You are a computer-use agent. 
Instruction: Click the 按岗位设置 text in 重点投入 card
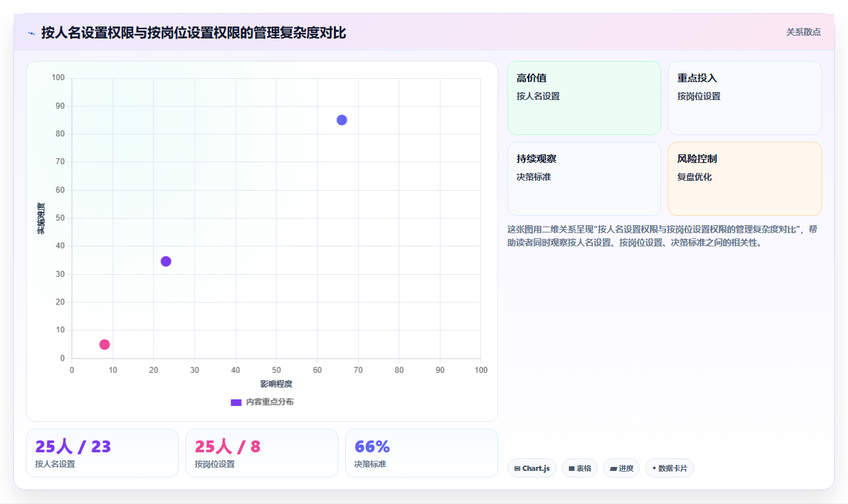[x=699, y=96]
